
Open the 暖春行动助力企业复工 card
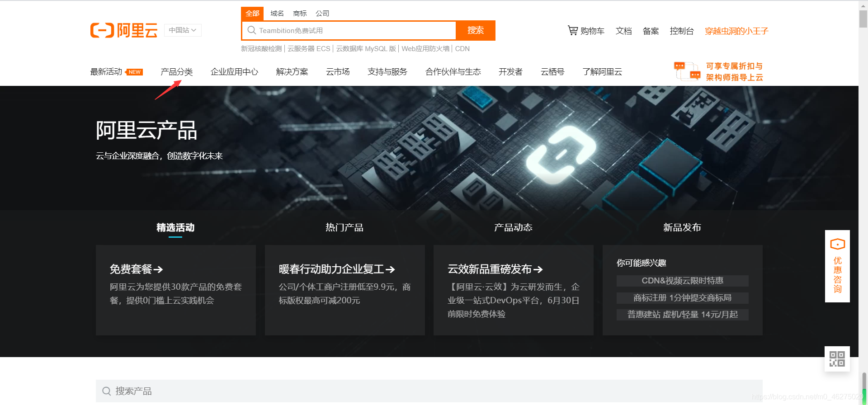337,269
